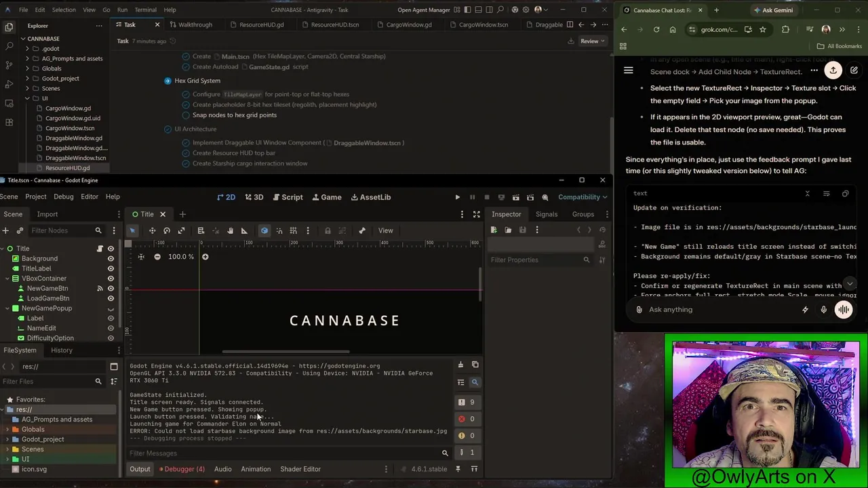Viewport: 868px width, 488px height.
Task: Collapse the VBoxContainer node tree
Action: pos(7,279)
